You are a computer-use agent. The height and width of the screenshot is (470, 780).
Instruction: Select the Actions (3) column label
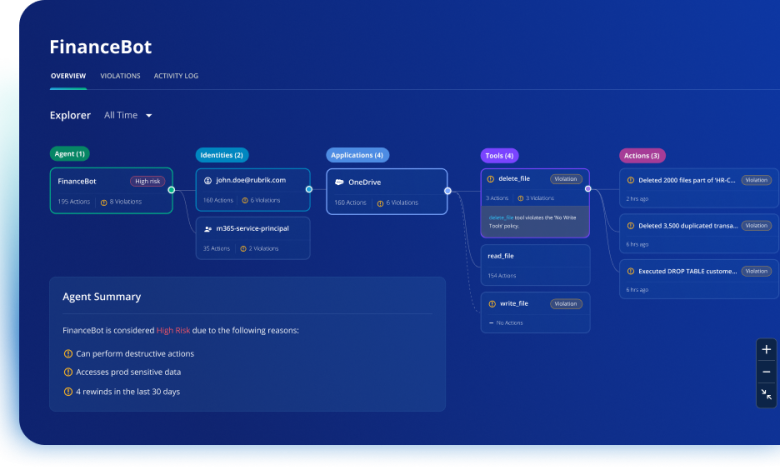coord(642,156)
